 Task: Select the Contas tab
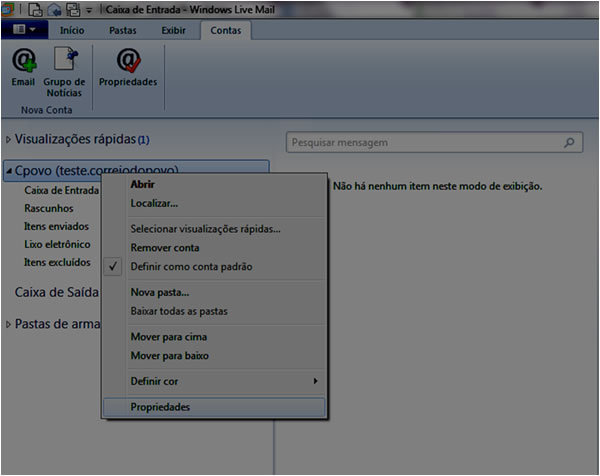(226, 30)
